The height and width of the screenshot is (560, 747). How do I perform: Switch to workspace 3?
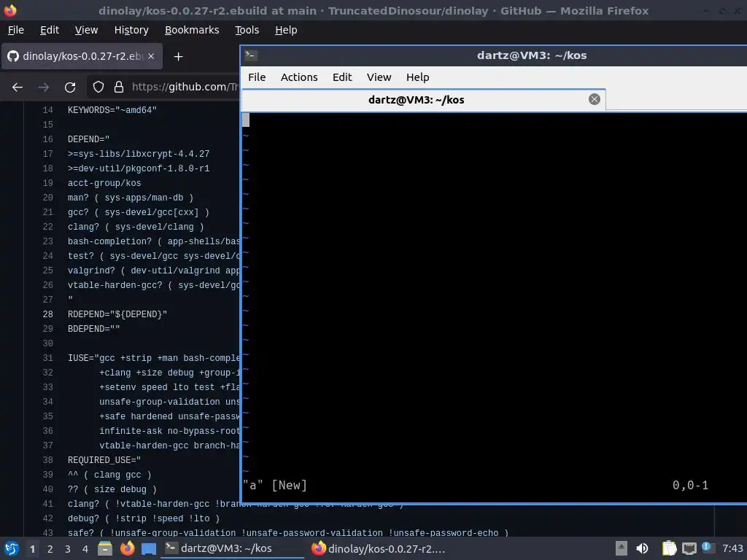pos(68,549)
